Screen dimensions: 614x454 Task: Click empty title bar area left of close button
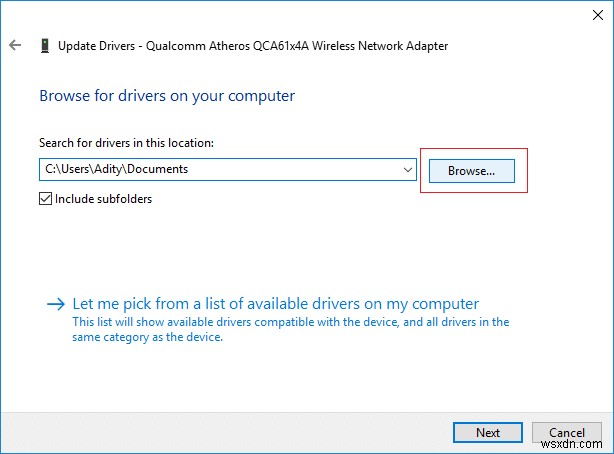400,15
